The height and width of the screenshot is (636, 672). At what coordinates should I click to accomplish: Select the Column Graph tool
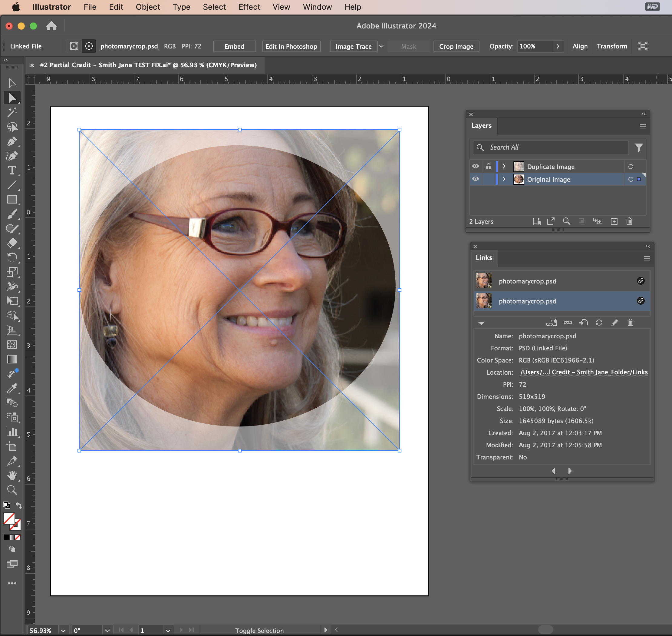[12, 432]
